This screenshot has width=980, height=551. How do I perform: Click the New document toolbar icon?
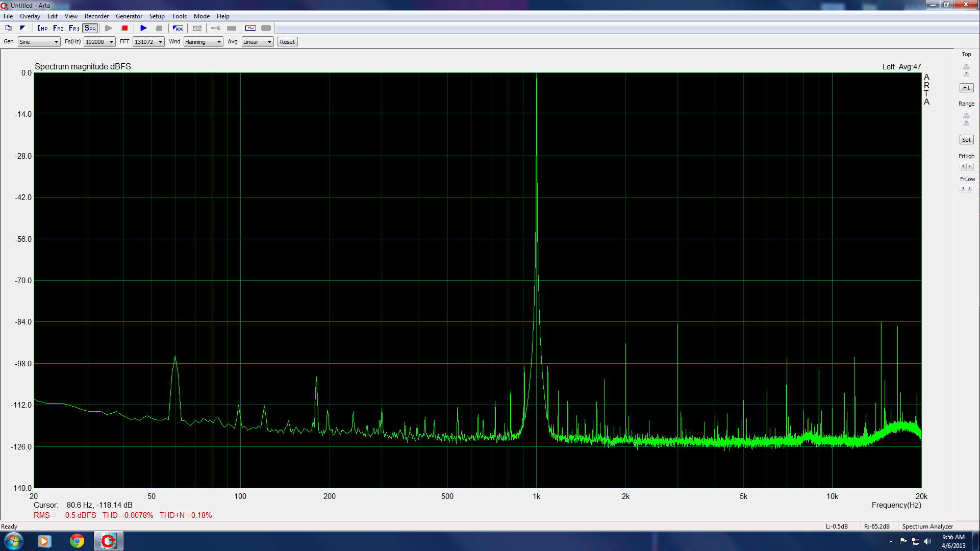pyautogui.click(x=9, y=28)
